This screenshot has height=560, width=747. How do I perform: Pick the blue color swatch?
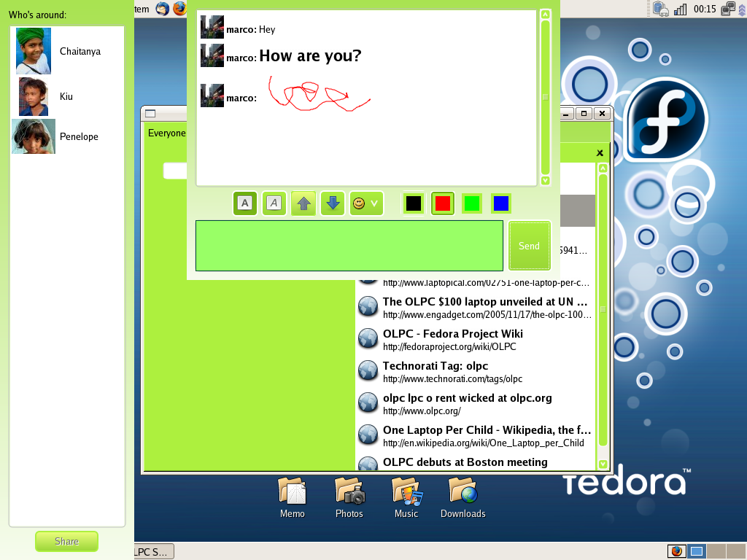pyautogui.click(x=500, y=203)
